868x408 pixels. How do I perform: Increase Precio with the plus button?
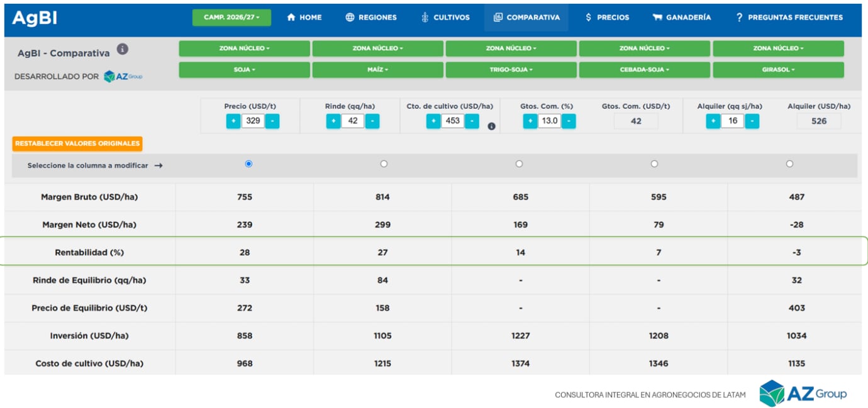[x=233, y=121]
